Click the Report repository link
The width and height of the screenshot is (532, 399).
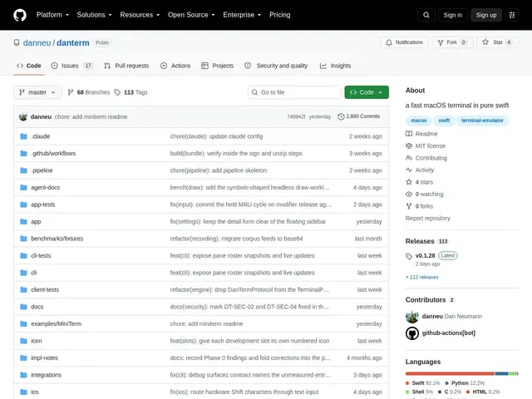pos(428,218)
